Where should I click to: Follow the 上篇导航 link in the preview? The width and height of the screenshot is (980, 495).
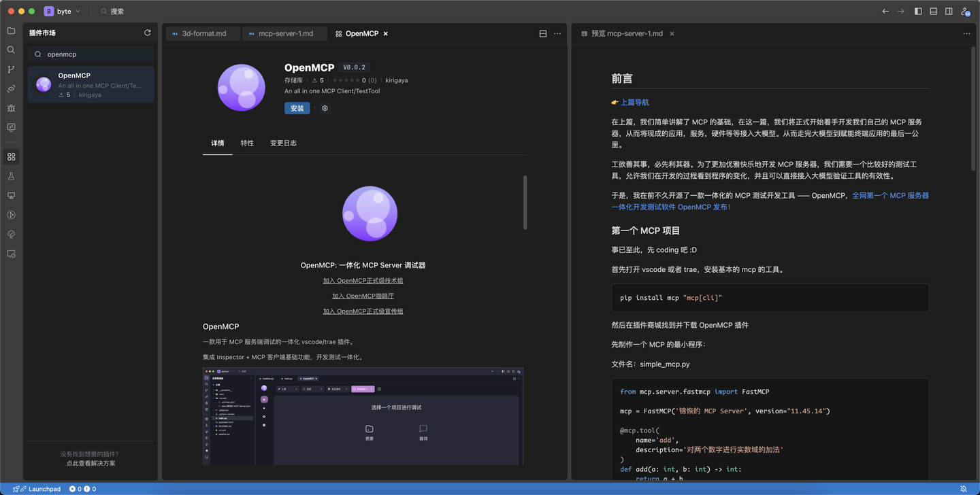[x=634, y=102]
